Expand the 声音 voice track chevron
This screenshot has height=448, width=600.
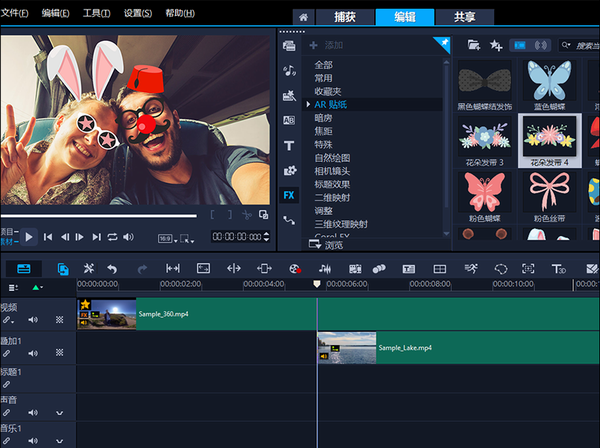[59, 413]
